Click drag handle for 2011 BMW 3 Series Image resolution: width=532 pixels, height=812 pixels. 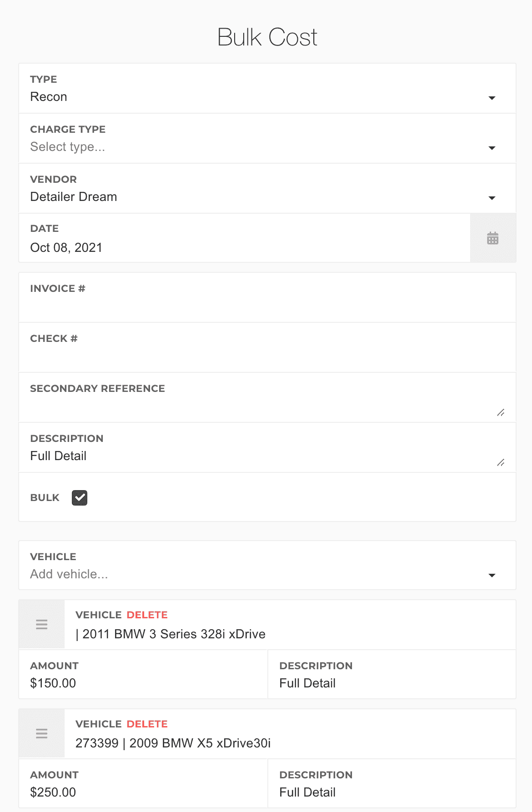point(41,624)
